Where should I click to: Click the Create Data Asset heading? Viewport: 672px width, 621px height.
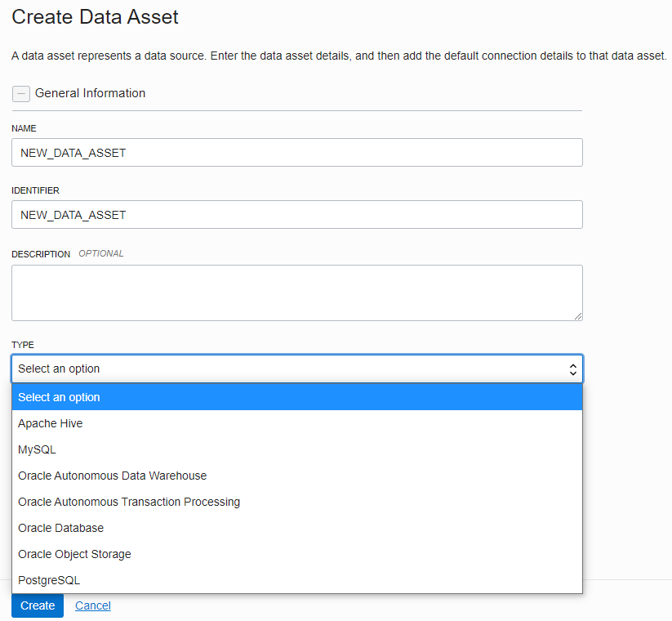(95, 16)
